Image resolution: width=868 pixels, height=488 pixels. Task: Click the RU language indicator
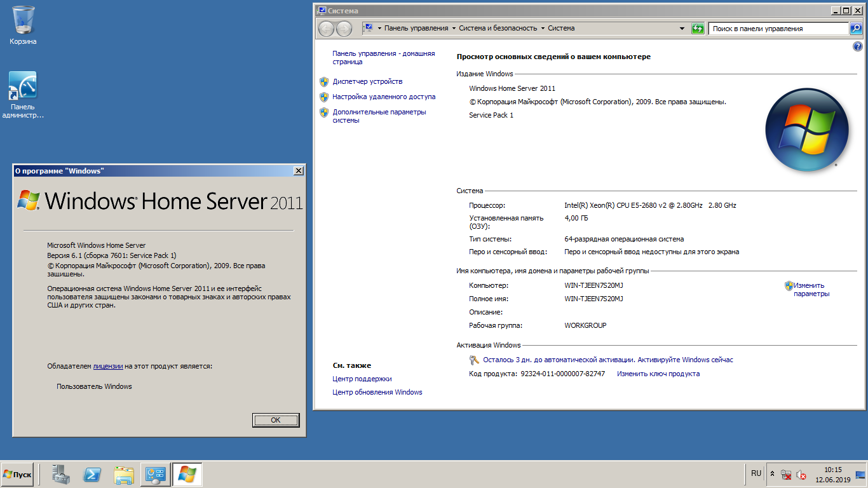point(756,473)
